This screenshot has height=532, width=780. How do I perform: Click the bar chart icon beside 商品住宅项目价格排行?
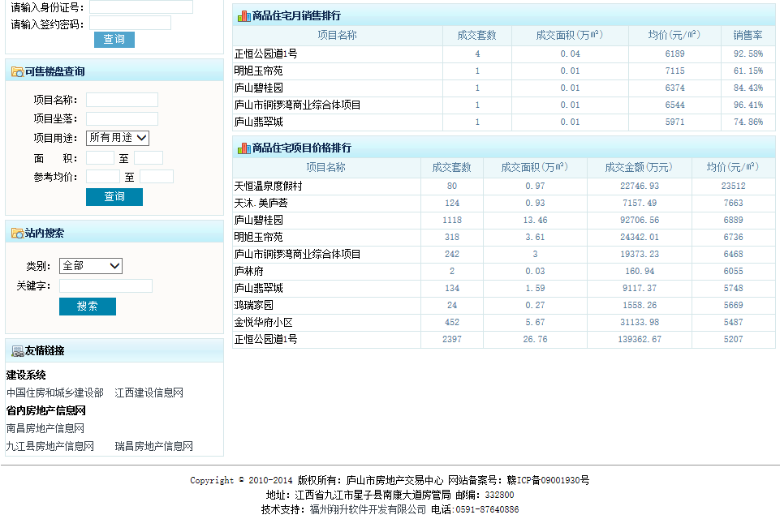(x=243, y=148)
